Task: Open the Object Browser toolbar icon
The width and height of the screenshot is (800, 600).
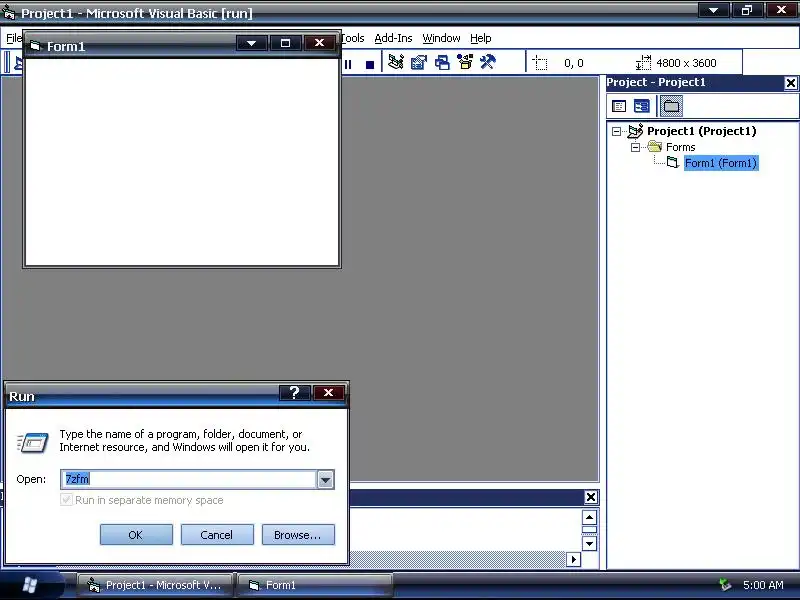Action: [465, 62]
